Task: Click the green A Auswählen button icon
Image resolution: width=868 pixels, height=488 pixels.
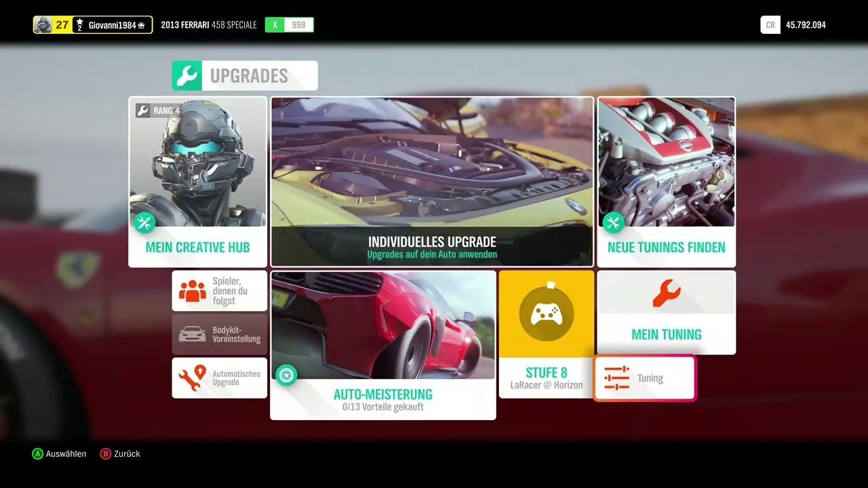Action: 37,453
